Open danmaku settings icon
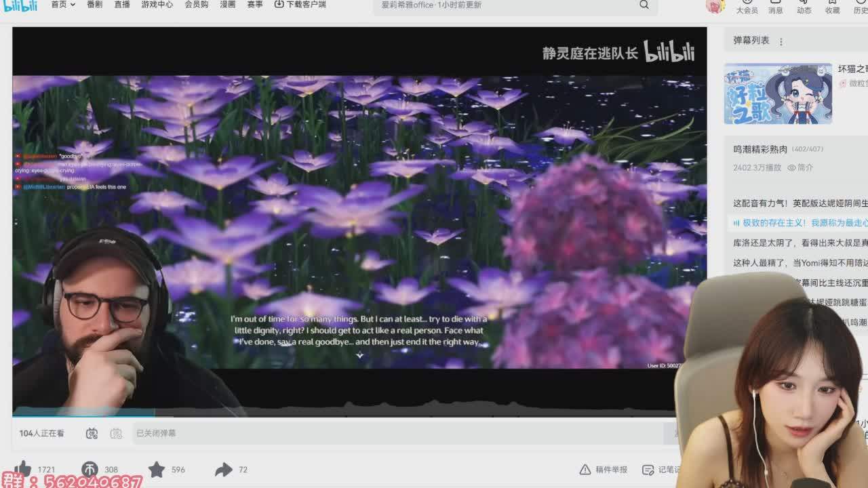The image size is (868, 488). click(x=116, y=433)
